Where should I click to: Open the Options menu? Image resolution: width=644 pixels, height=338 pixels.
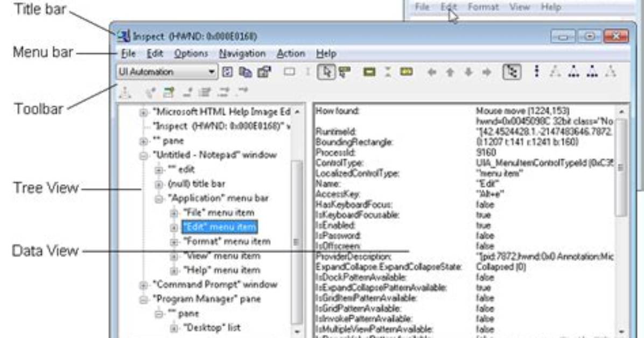click(x=191, y=53)
